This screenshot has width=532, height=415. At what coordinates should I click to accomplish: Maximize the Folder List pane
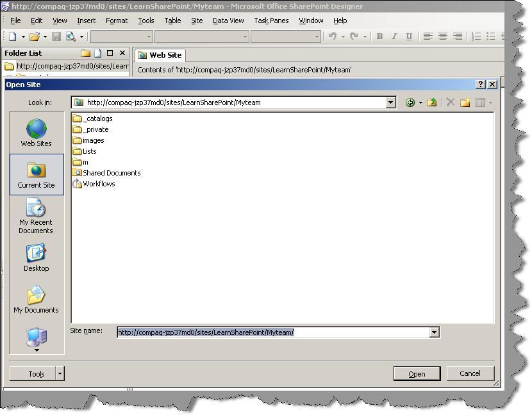click(x=110, y=53)
